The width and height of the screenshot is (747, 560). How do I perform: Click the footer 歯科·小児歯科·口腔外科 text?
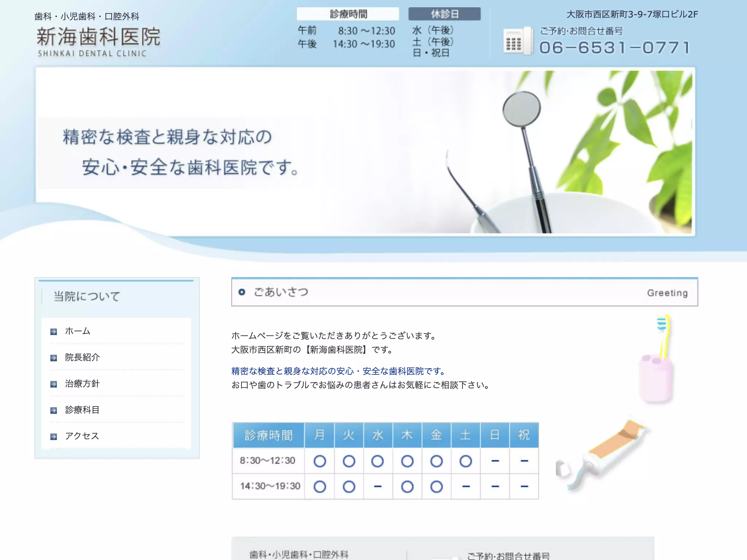pyautogui.click(x=299, y=555)
